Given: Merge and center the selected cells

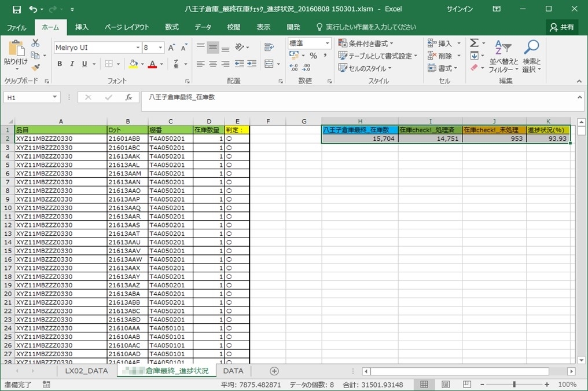Looking at the screenshot, I should 269,64.
